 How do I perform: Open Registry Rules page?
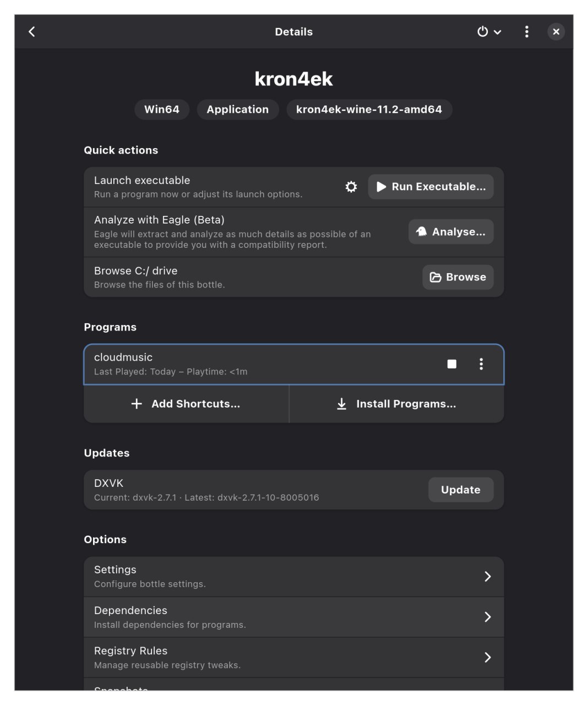293,658
